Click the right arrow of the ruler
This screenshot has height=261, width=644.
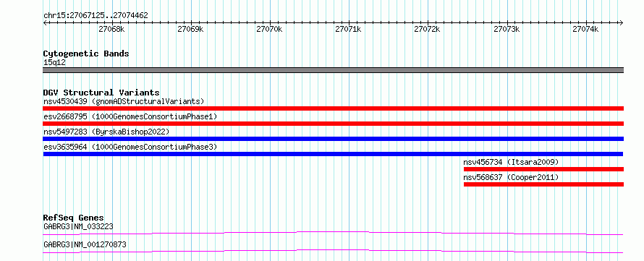622,22
